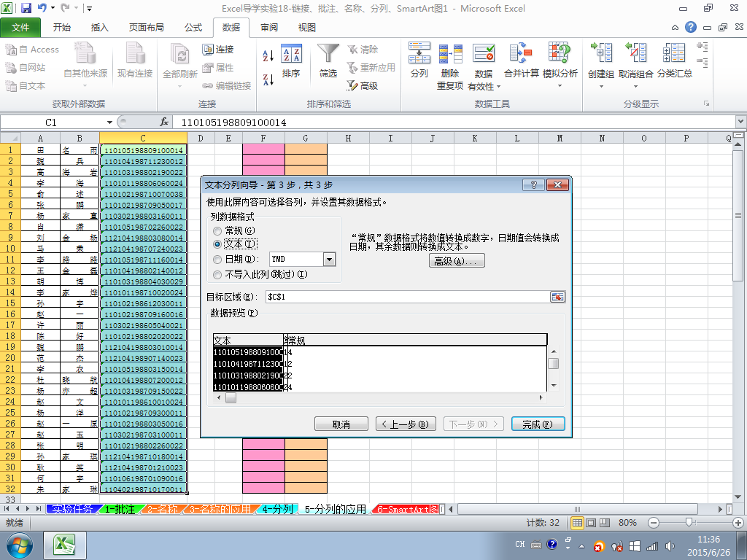Switch to the 审阅 (Review) tab
The image size is (747, 560).
269,27
